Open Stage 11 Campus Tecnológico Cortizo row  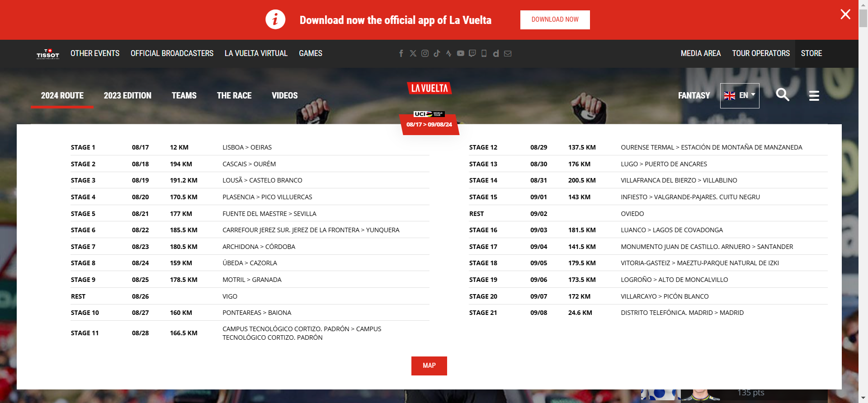tap(250, 333)
